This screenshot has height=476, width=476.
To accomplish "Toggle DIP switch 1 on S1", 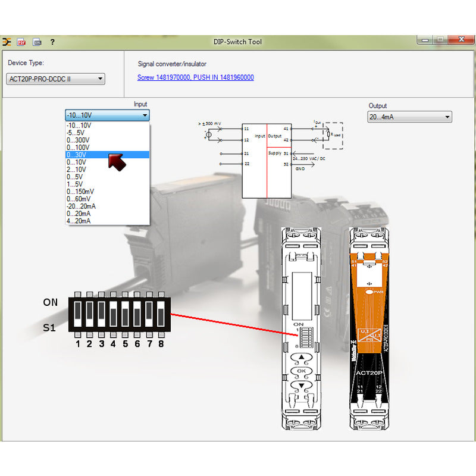I will [x=78, y=314].
